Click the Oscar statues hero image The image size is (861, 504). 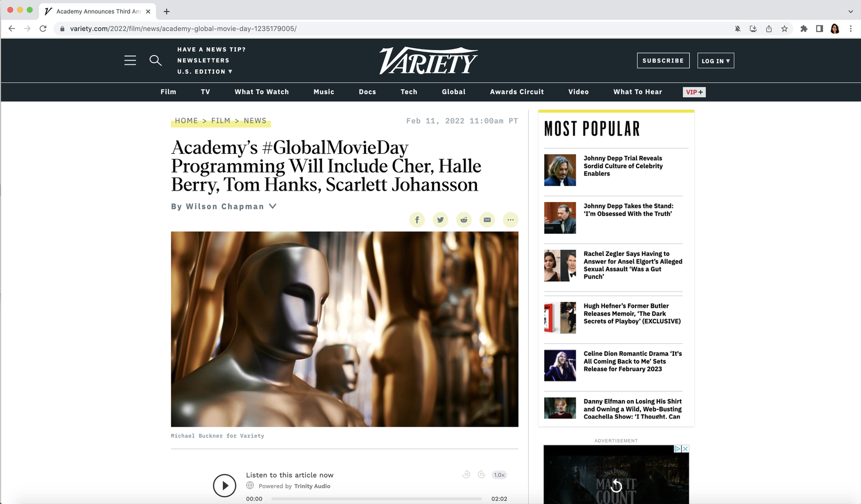[344, 329]
